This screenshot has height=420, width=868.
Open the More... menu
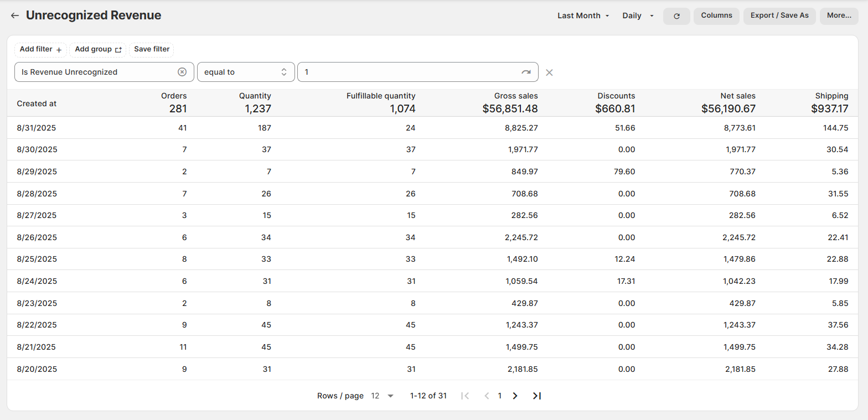[839, 15]
